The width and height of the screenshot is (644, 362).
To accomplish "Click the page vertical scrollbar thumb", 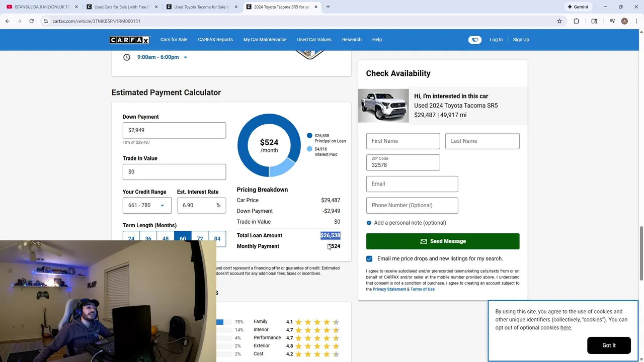I will click(x=641, y=254).
